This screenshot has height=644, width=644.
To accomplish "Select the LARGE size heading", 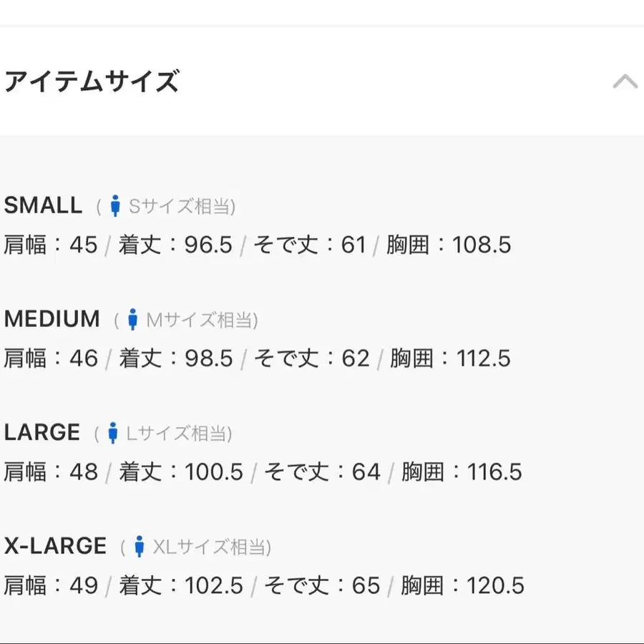I will coord(42,432).
